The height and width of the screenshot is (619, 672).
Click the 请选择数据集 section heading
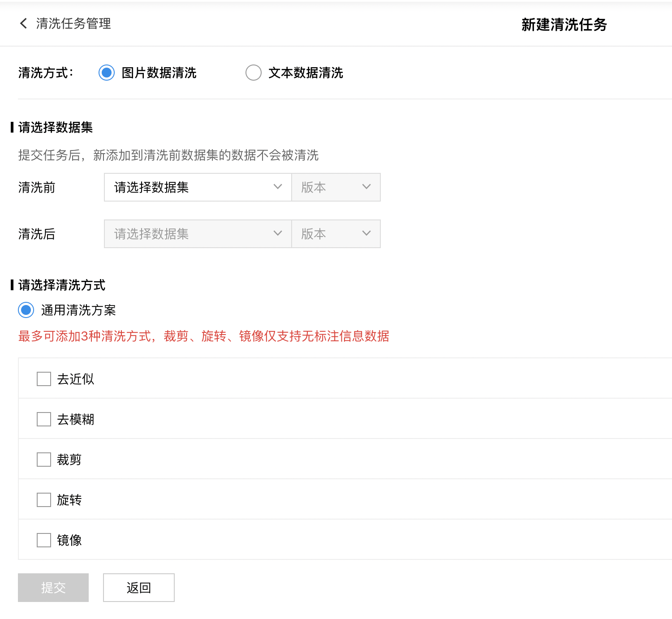(x=56, y=128)
